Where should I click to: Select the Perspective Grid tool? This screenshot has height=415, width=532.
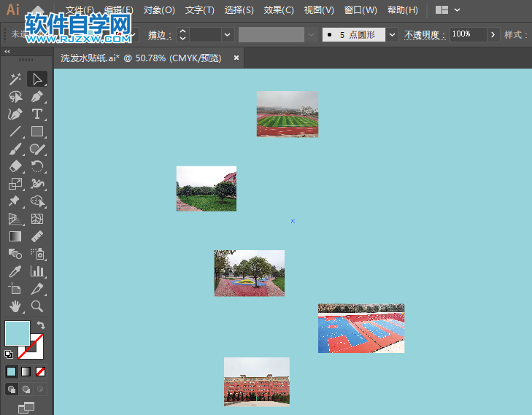tap(15, 219)
